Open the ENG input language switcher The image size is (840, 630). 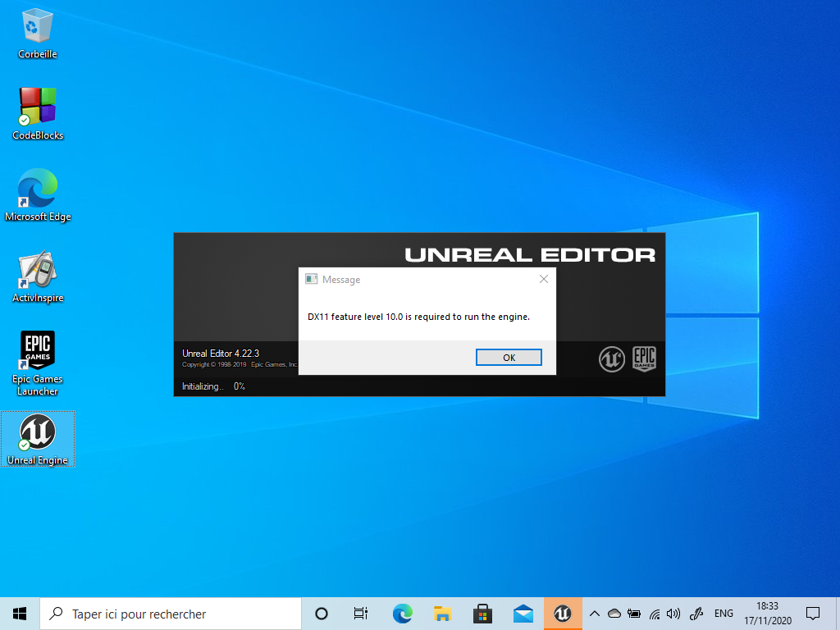[724, 614]
